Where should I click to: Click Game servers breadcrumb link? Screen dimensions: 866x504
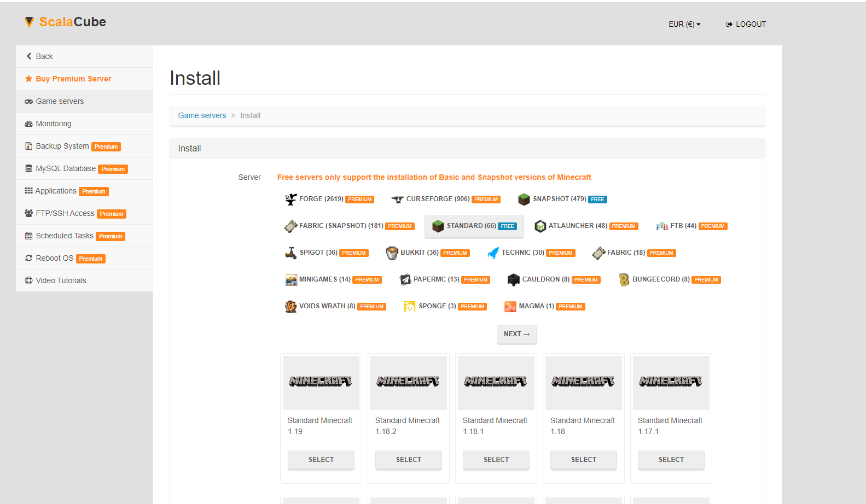(x=202, y=115)
